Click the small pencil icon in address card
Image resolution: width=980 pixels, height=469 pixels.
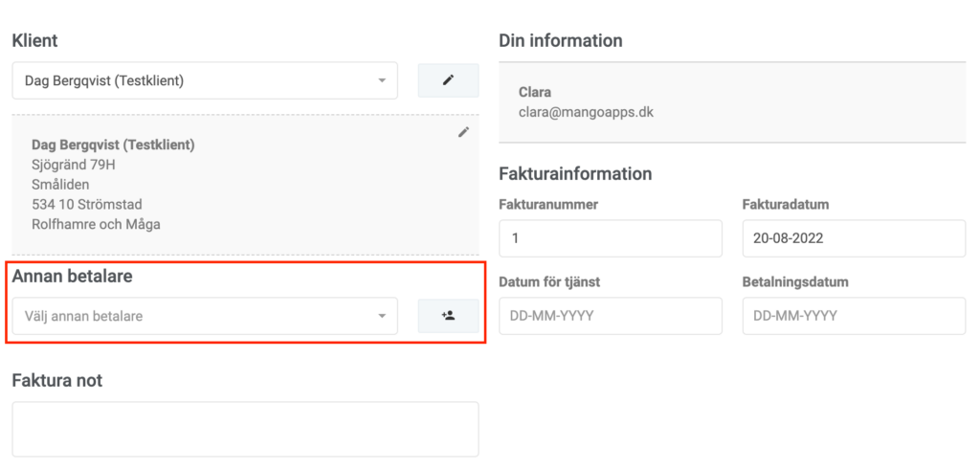pos(463,131)
